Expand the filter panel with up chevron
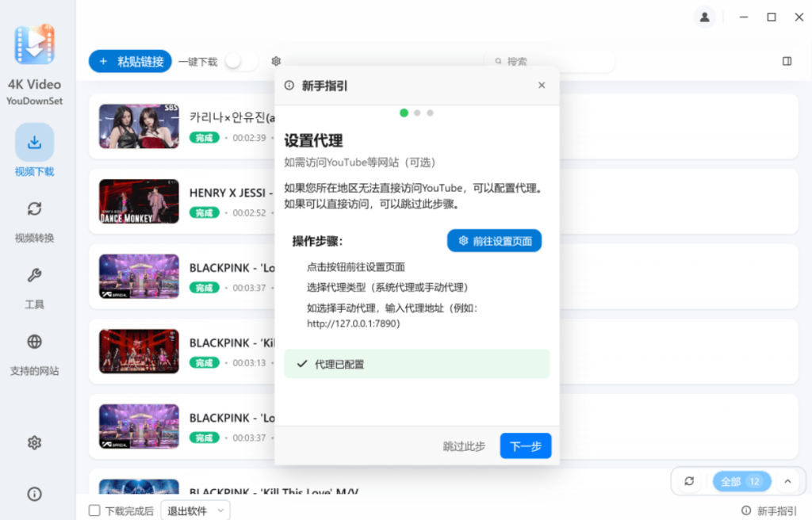The width and height of the screenshot is (812, 520). point(787,481)
